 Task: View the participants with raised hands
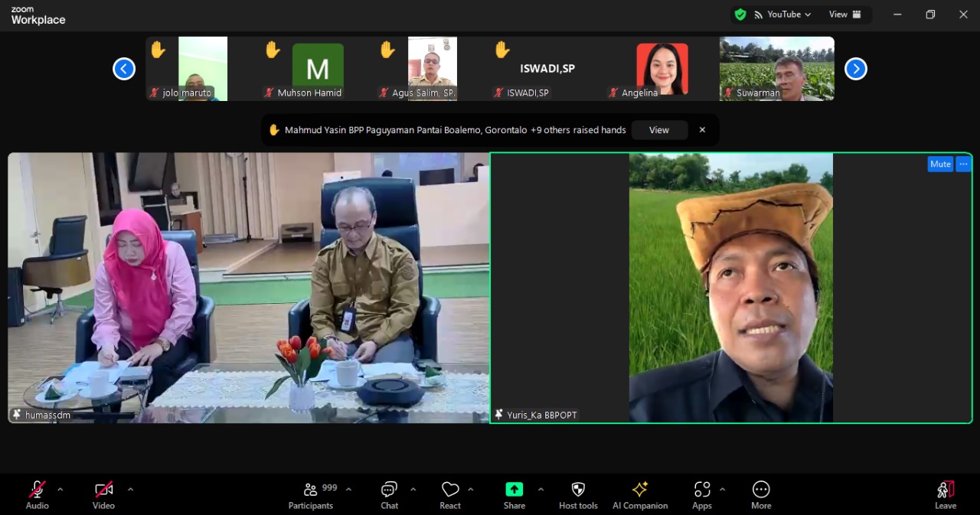pyautogui.click(x=659, y=129)
